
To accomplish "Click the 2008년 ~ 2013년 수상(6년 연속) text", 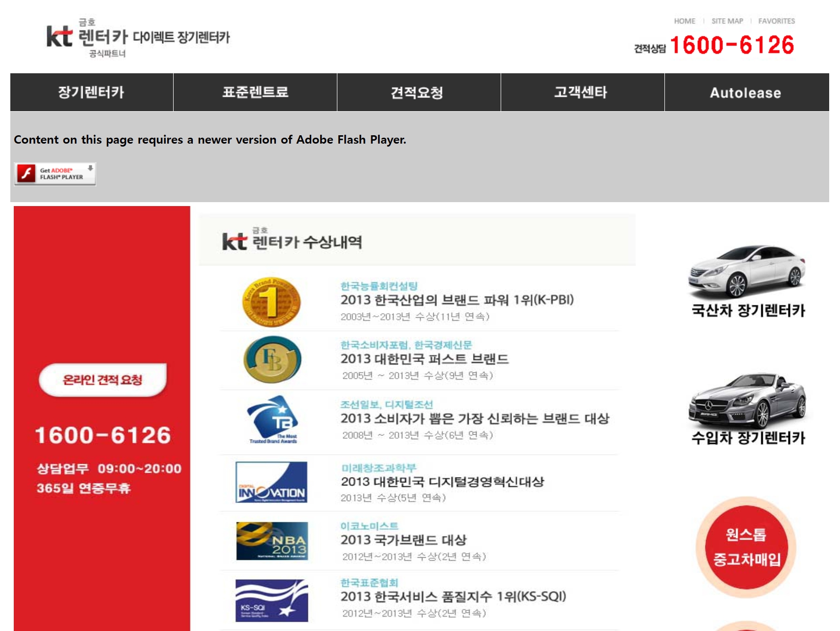I will [418, 435].
